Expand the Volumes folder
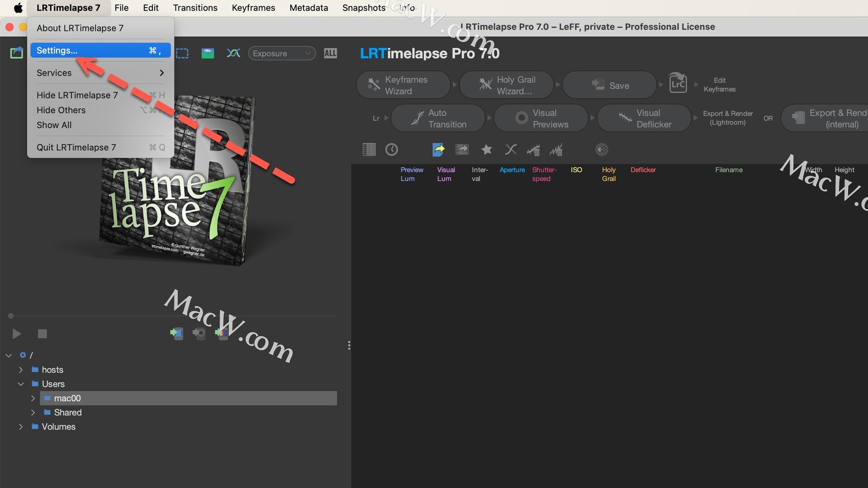The height and width of the screenshot is (488, 868). tap(20, 427)
